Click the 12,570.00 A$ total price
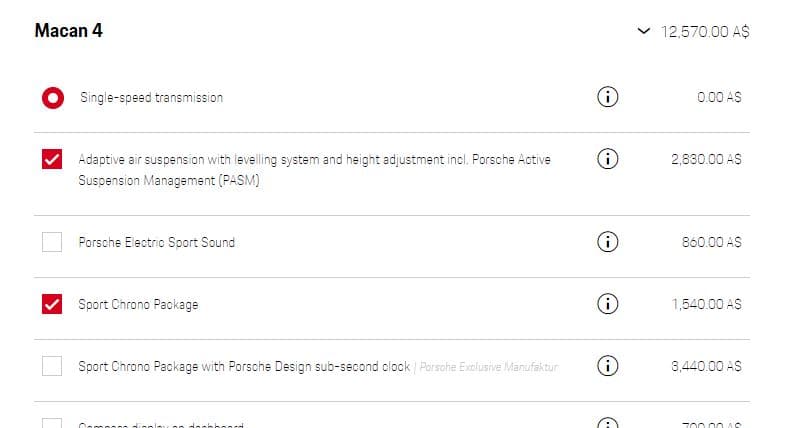Image resolution: width=793 pixels, height=428 pixels. (x=706, y=32)
